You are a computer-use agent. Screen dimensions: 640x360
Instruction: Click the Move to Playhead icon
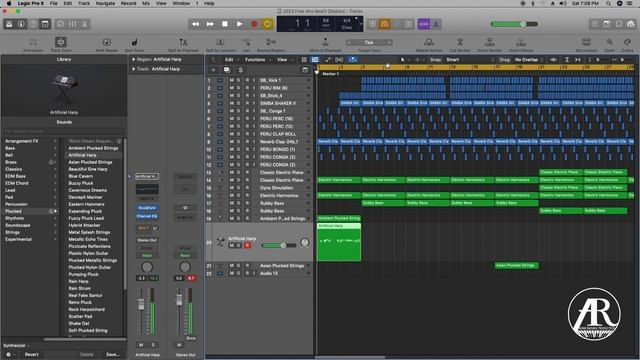[x=325, y=42]
